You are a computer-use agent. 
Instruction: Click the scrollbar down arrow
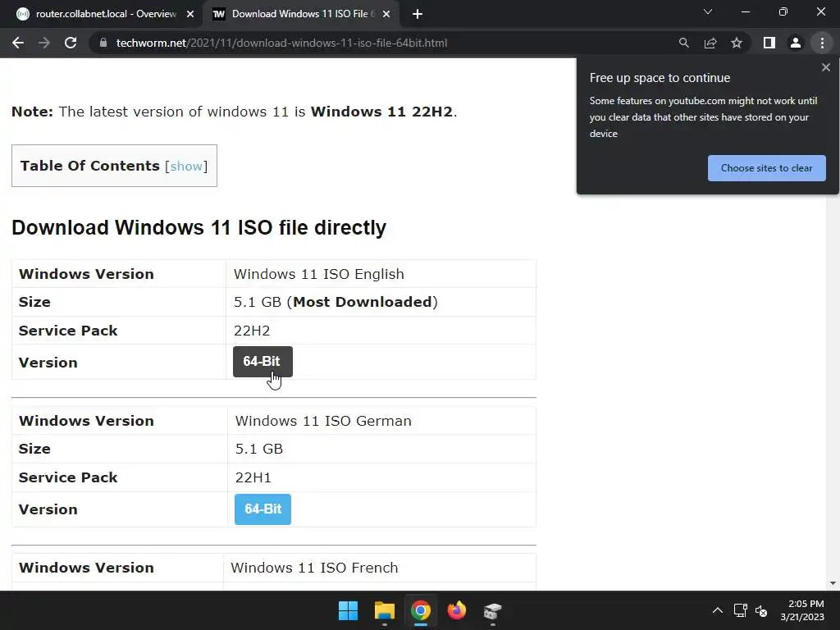pyautogui.click(x=833, y=583)
